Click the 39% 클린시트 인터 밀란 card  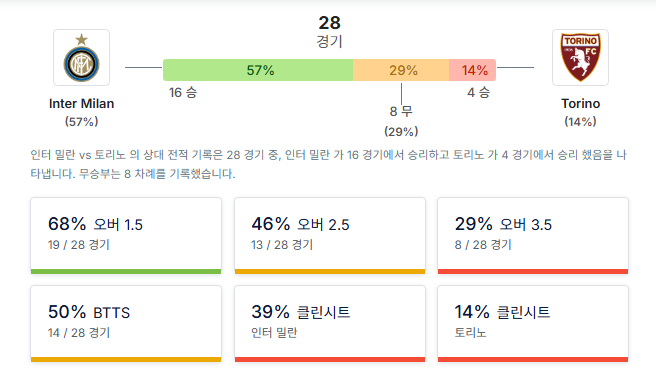click(330, 324)
